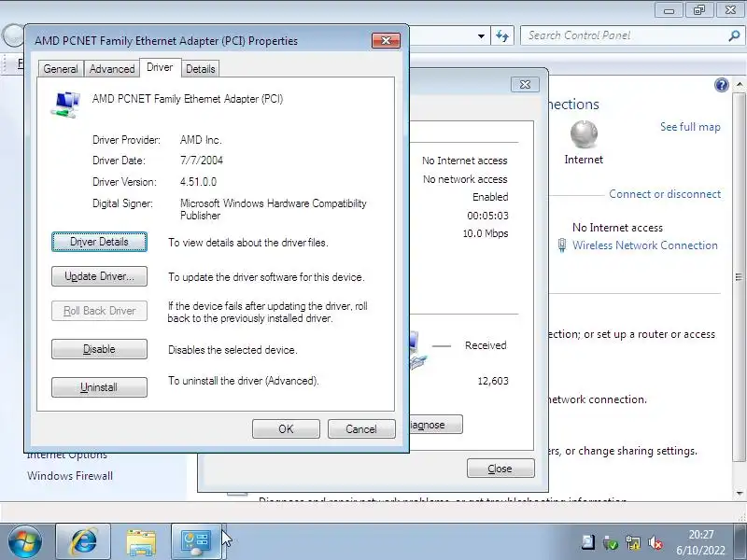Close the connection status dialog with Close button

500,469
